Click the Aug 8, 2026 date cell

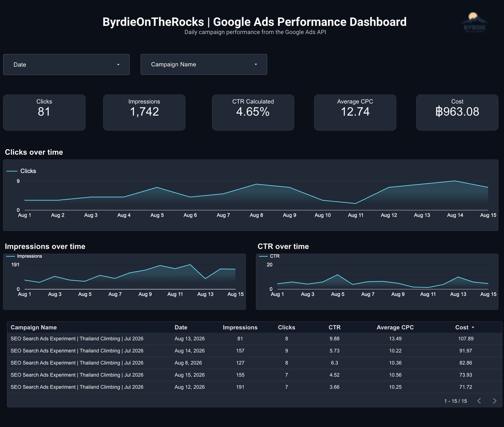tap(188, 363)
